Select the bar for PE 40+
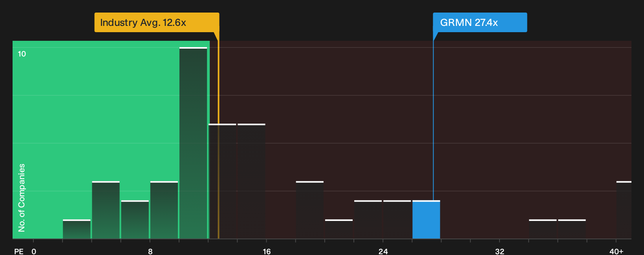 [x=624, y=210]
